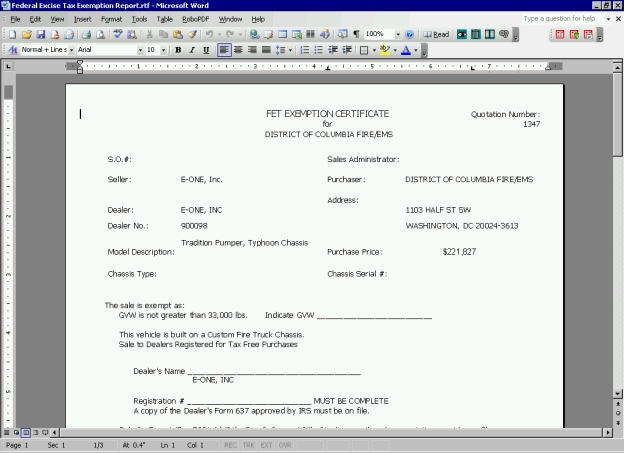
Task: Click the Columns icon
Action: click(310, 35)
